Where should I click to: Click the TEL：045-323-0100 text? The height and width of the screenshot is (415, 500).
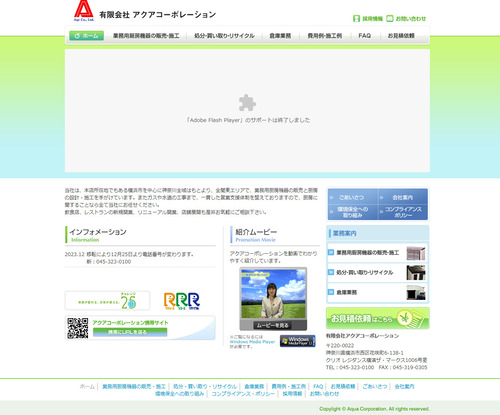(x=350, y=367)
